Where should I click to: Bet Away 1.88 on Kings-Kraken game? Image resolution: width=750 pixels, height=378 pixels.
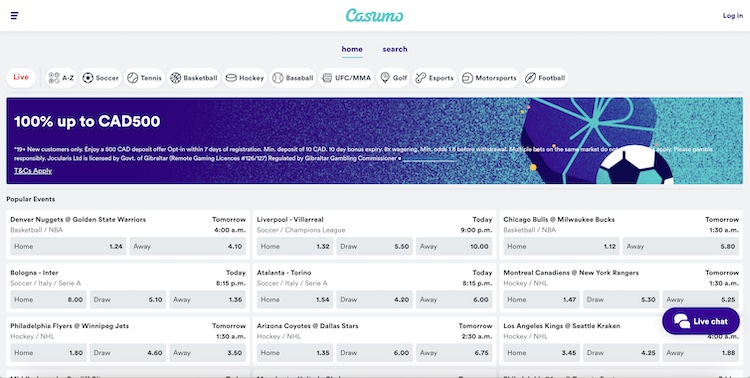pos(701,353)
